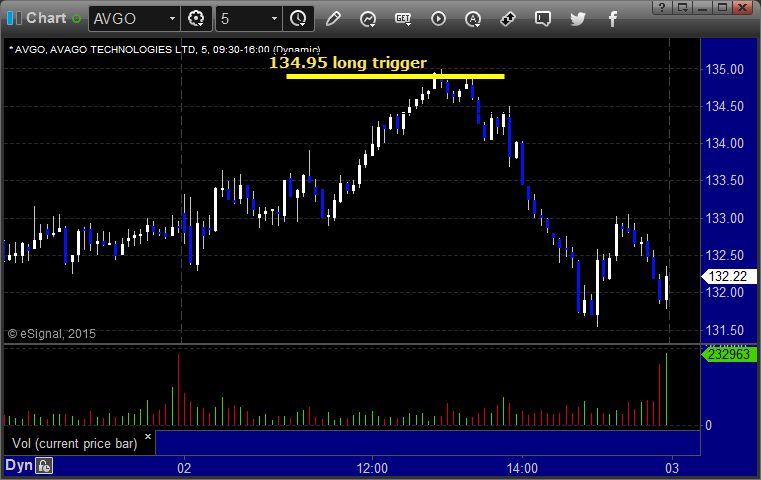Toggle the lock icon beside Dyn

(44, 466)
